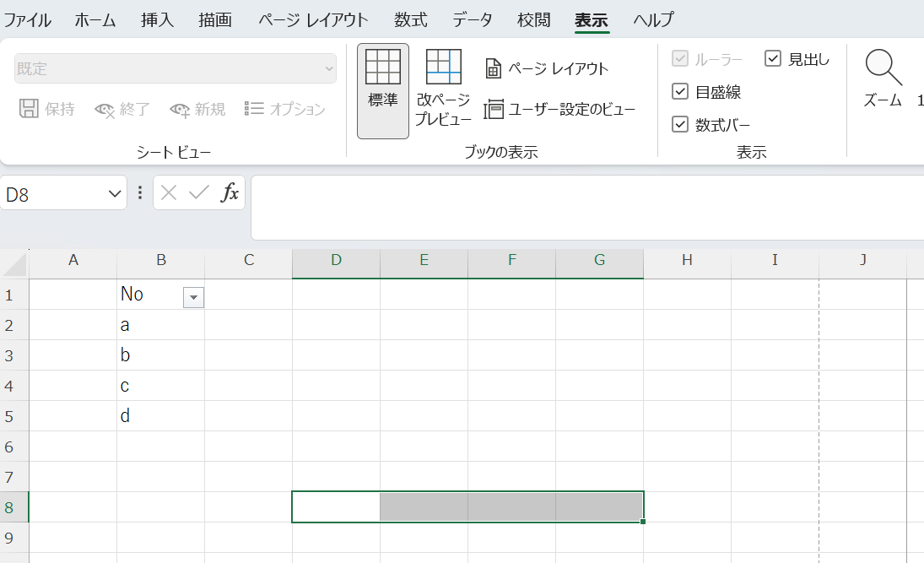Uncheck the 目盛線 gridlines checkbox

(680, 92)
